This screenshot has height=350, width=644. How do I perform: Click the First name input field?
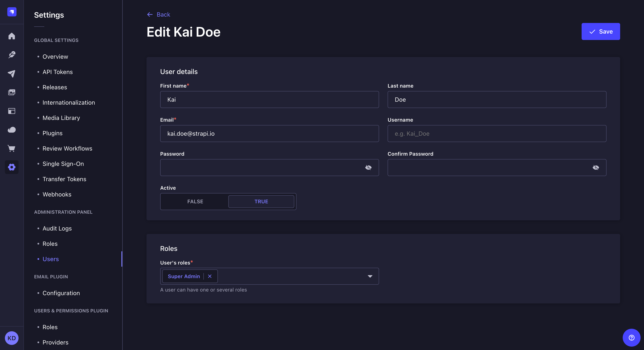tap(269, 99)
